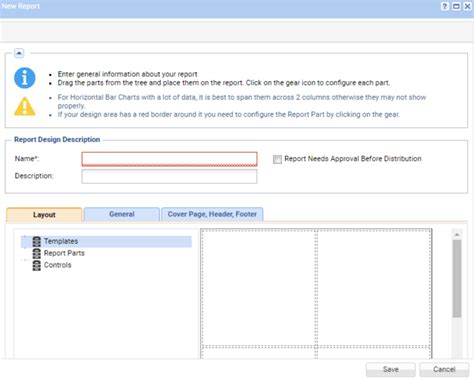
Task: Click the 'Drag the parts from the tree' text
Action: tap(224, 83)
